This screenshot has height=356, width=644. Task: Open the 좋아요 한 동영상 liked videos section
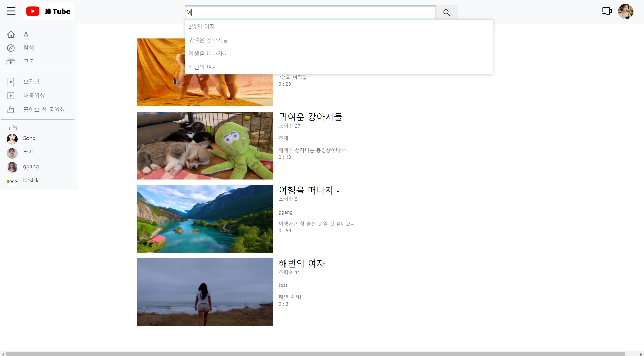pos(11,110)
